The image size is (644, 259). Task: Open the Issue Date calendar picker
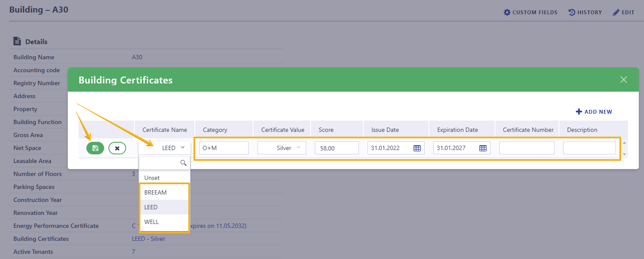pyautogui.click(x=417, y=148)
